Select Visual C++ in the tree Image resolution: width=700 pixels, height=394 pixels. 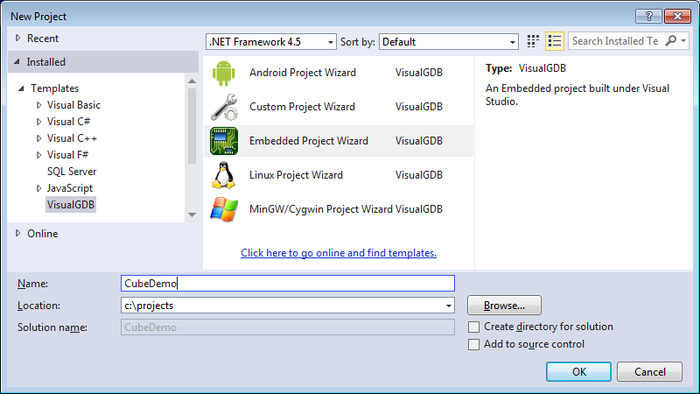pos(72,139)
